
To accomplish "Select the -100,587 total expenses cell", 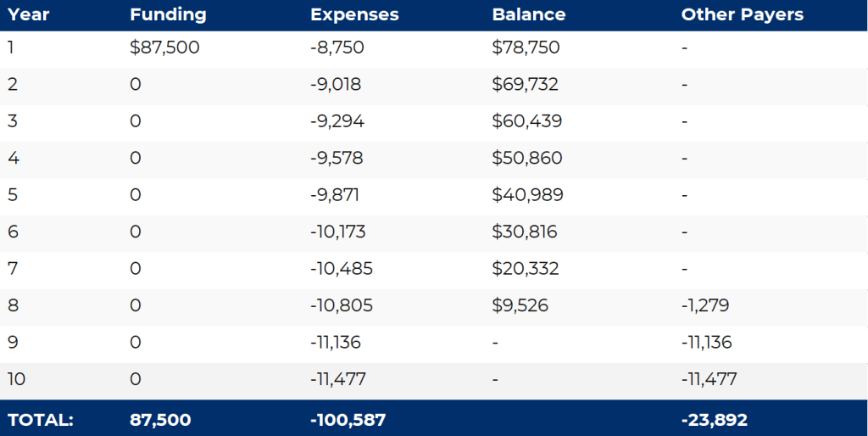I will [x=348, y=419].
